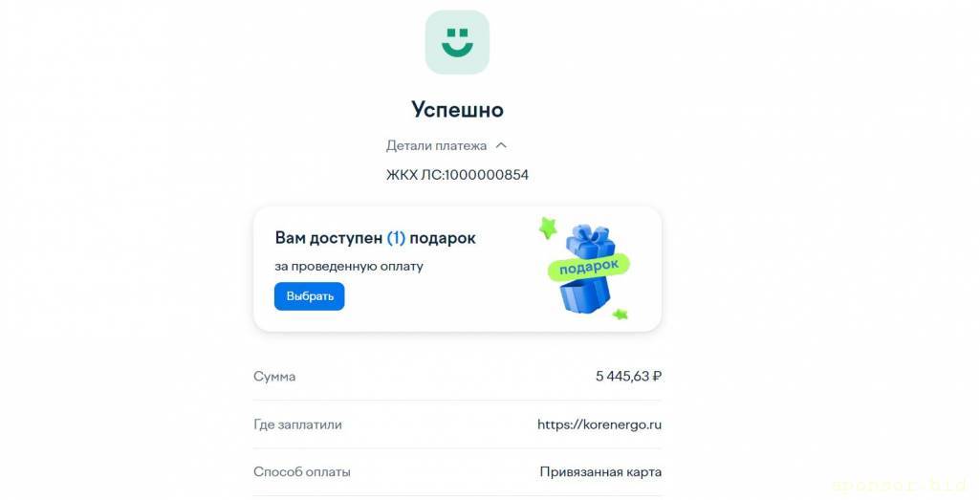Image resolution: width=980 pixels, height=500 pixels.
Task: Click the 'Успешно' heading
Action: click(457, 109)
